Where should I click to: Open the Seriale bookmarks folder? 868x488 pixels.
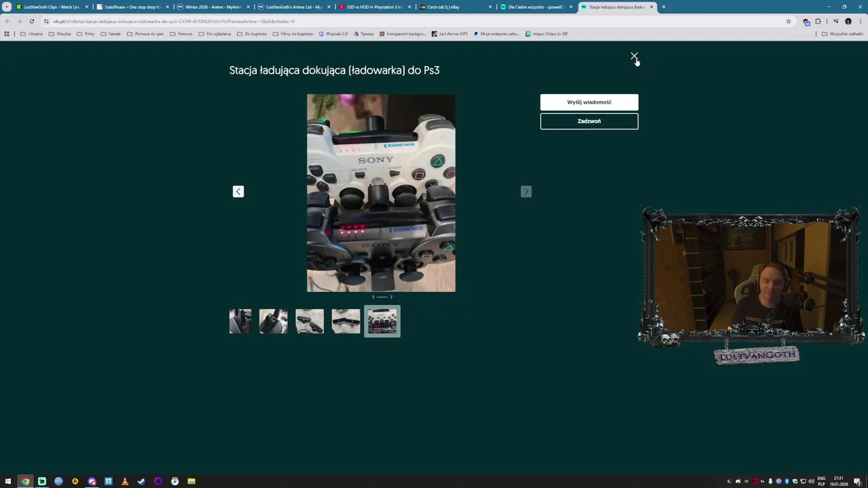tap(111, 34)
